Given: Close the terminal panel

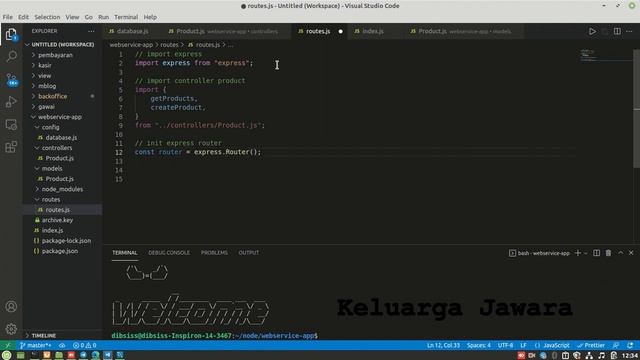Looking at the screenshot, I should coord(631,253).
